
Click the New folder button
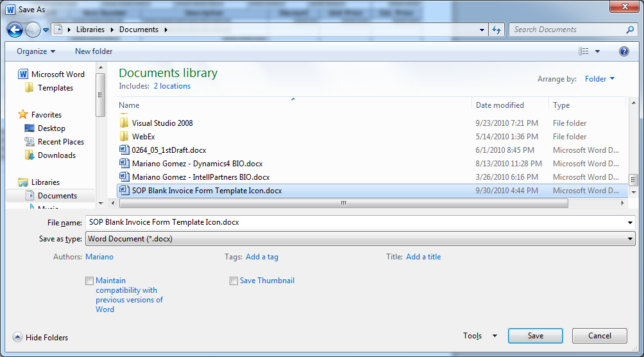(x=94, y=51)
